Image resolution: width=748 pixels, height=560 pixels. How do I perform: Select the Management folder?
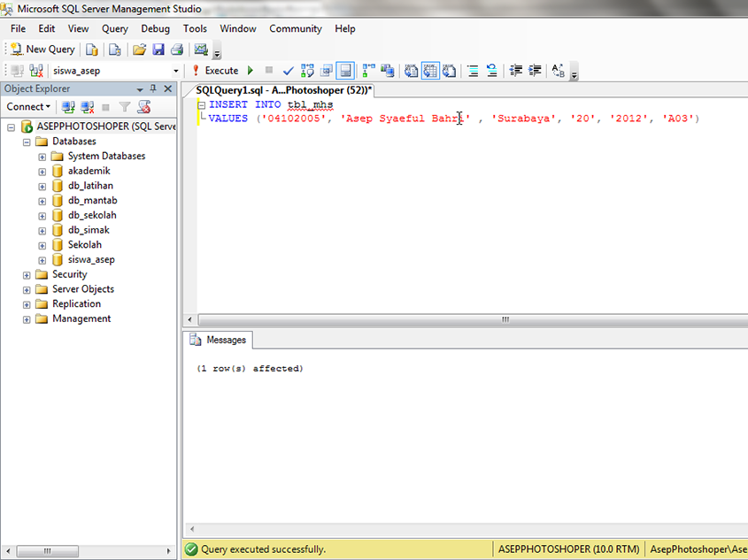click(81, 318)
